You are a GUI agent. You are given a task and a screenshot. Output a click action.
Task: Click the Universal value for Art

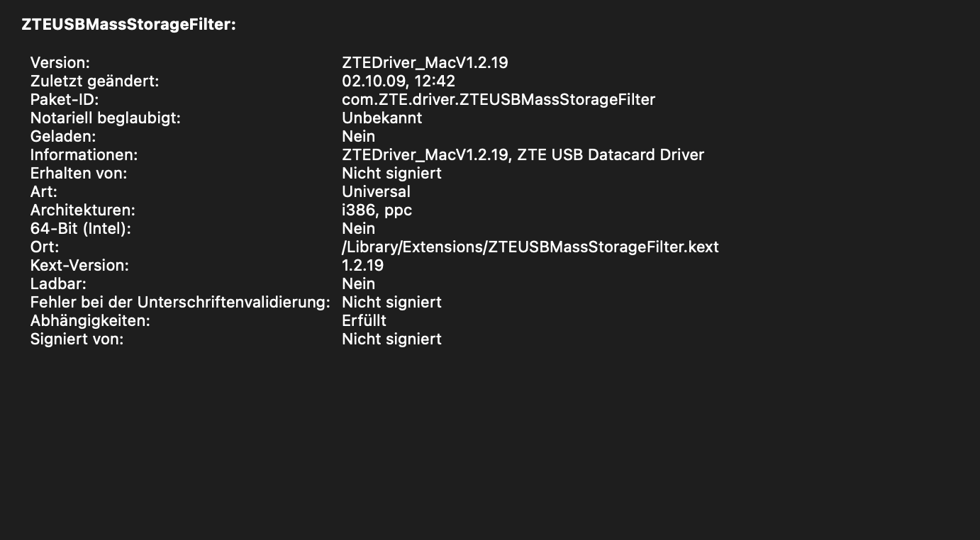pos(376,191)
